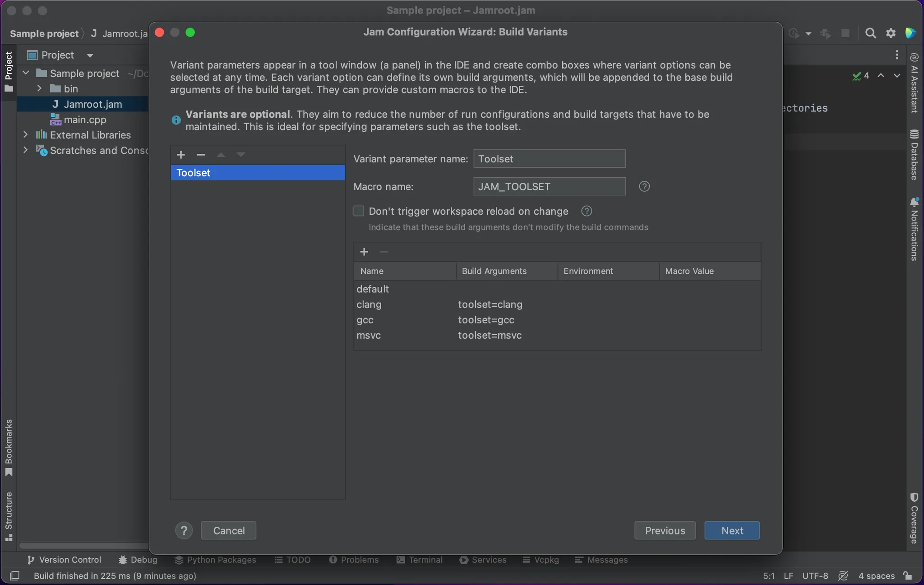
Task: Enable Don't trigger workspace reload on change
Action: (x=359, y=211)
